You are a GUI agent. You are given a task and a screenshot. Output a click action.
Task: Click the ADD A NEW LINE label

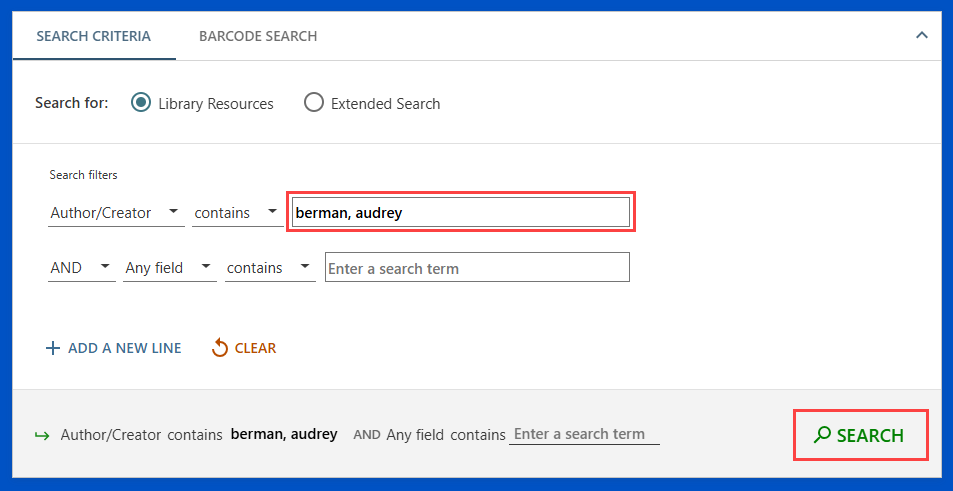pyautogui.click(x=125, y=349)
